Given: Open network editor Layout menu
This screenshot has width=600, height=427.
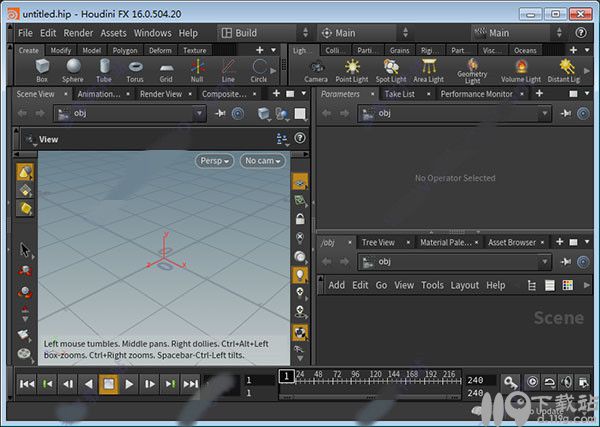Looking at the screenshot, I should (465, 285).
